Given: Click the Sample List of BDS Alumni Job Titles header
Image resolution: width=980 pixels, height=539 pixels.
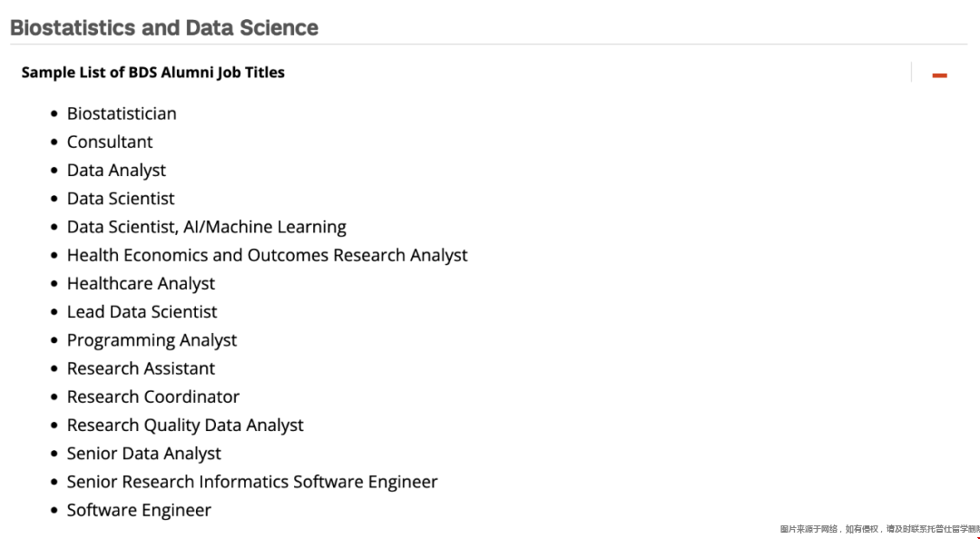Looking at the screenshot, I should (153, 73).
